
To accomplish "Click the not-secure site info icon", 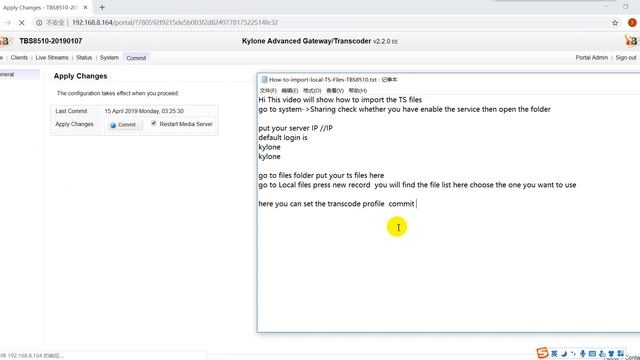I will [39, 23].
